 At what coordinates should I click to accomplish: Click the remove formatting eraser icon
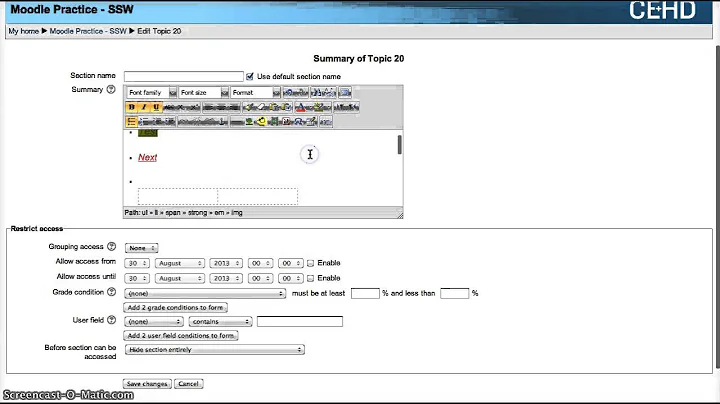point(262,107)
